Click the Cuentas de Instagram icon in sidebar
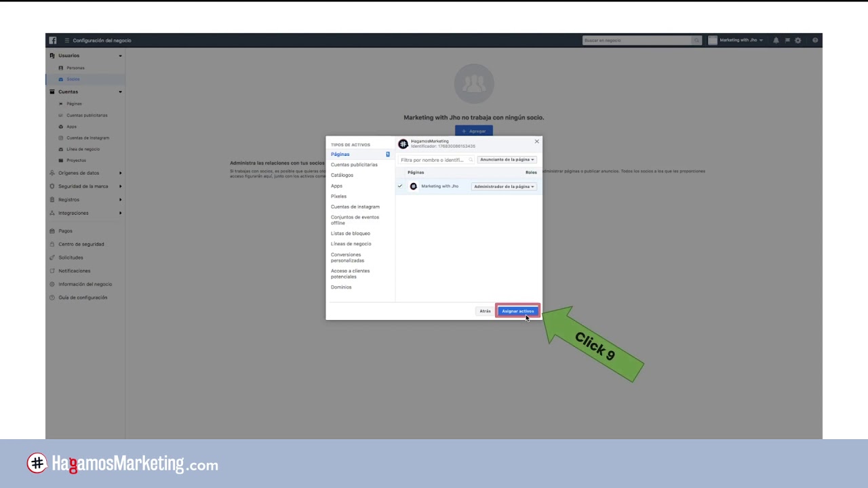Image resolution: width=868 pixels, height=488 pixels. pyautogui.click(x=61, y=138)
